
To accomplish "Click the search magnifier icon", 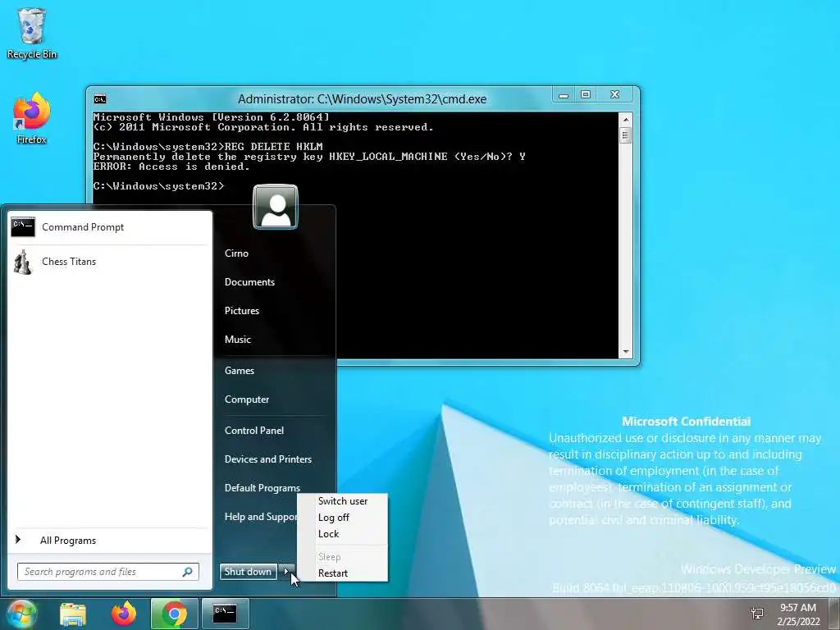I will (188, 572).
